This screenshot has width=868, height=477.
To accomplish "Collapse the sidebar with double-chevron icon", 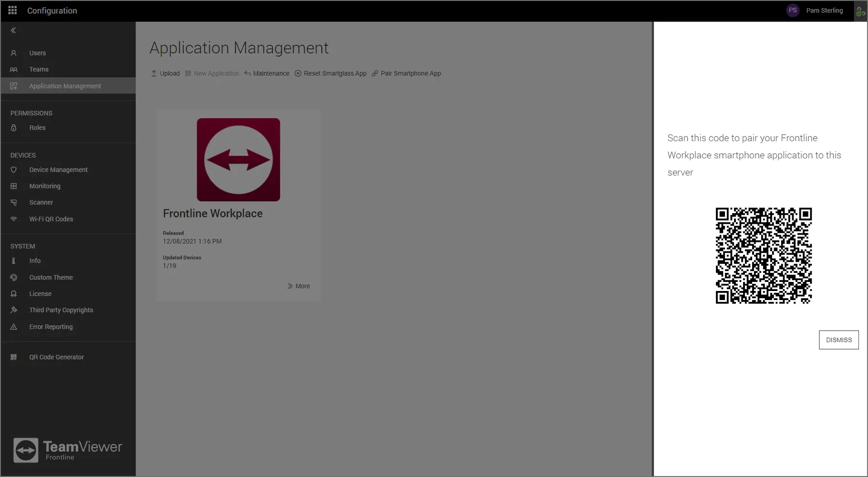I will (x=13, y=31).
